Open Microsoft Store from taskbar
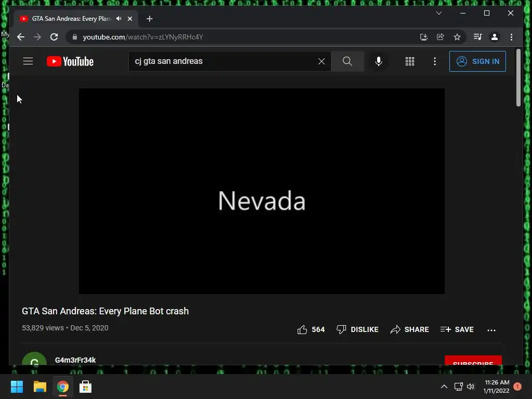The width and height of the screenshot is (532, 399). click(86, 387)
